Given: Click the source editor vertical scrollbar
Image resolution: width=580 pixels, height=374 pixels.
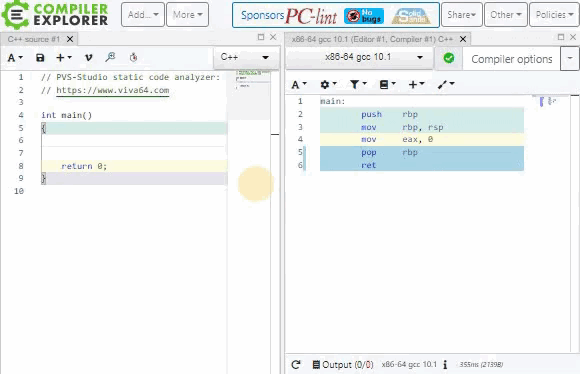Looking at the screenshot, I should pos(275,222).
